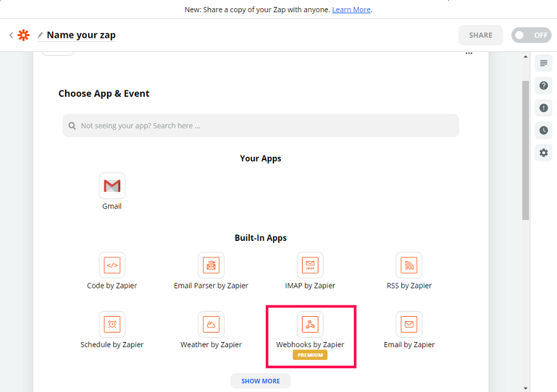Image resolution: width=557 pixels, height=392 pixels.
Task: Click the Email by Zapier label
Action: click(409, 345)
